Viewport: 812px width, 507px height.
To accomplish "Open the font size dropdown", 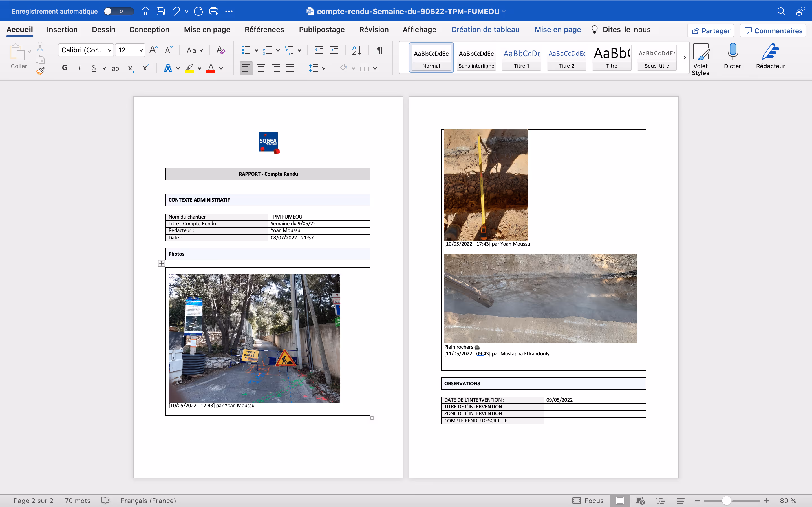I will [141, 50].
